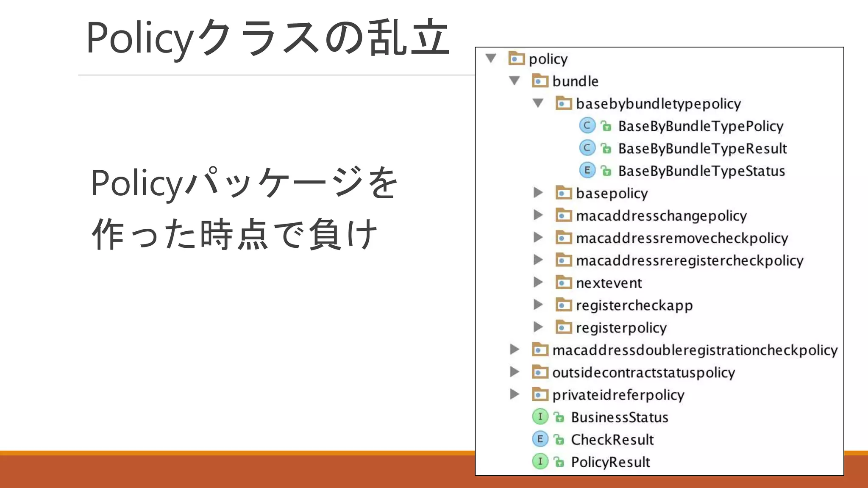Open the BaseByBundleTypeStatus enum

point(702,171)
